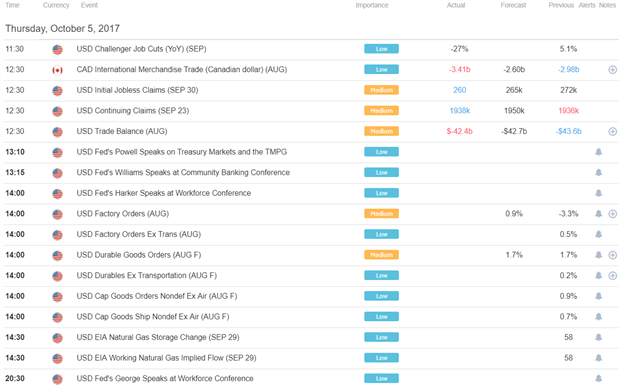This screenshot has width=625, height=389.
Task: Sort by Time column header
Action: point(12,5)
